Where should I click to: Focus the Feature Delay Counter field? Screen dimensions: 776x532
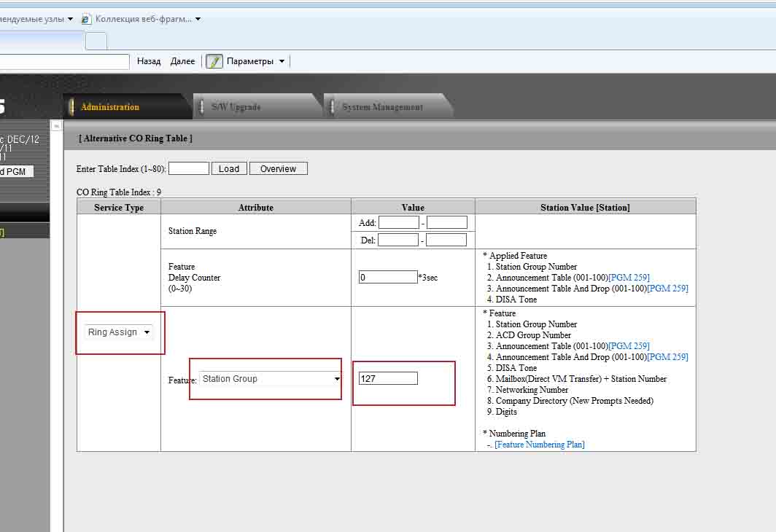[387, 278]
